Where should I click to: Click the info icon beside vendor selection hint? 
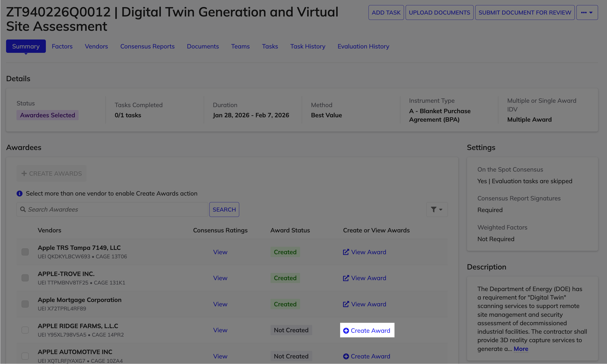click(19, 194)
